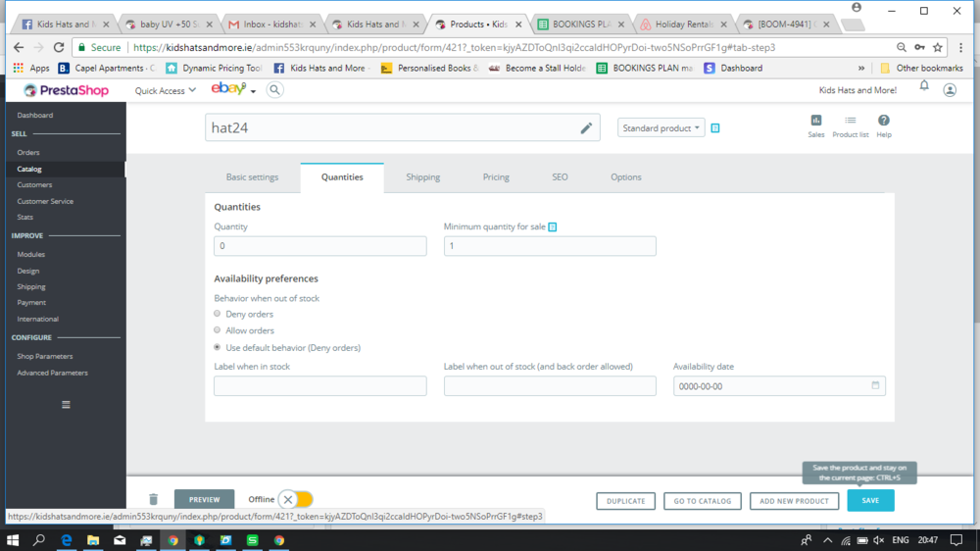Click Label when in stock field
The width and height of the screenshot is (980, 551).
pyautogui.click(x=320, y=386)
